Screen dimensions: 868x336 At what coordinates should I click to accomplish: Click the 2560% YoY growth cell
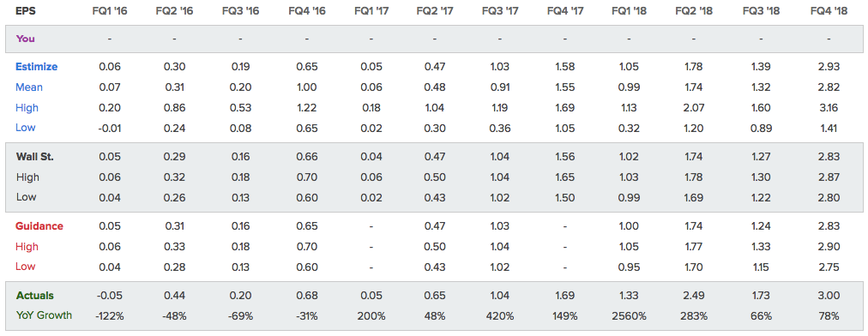[x=630, y=316]
